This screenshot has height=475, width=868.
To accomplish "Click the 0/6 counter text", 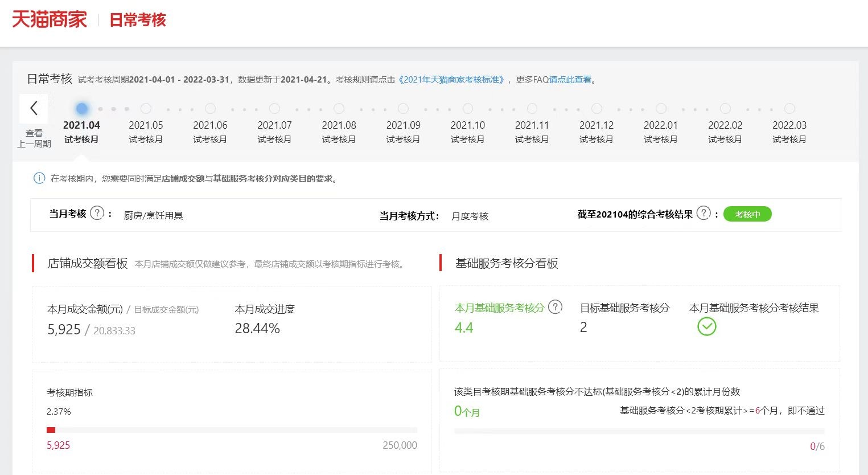I will tap(817, 447).
